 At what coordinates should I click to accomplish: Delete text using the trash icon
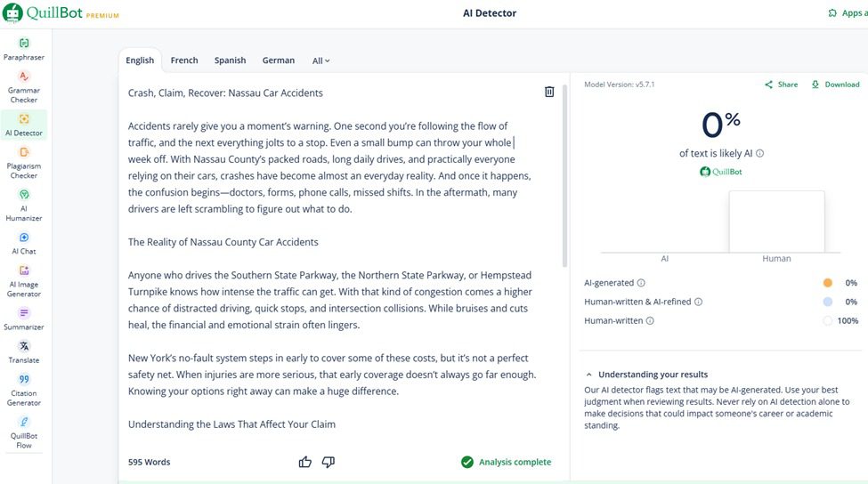coord(549,92)
